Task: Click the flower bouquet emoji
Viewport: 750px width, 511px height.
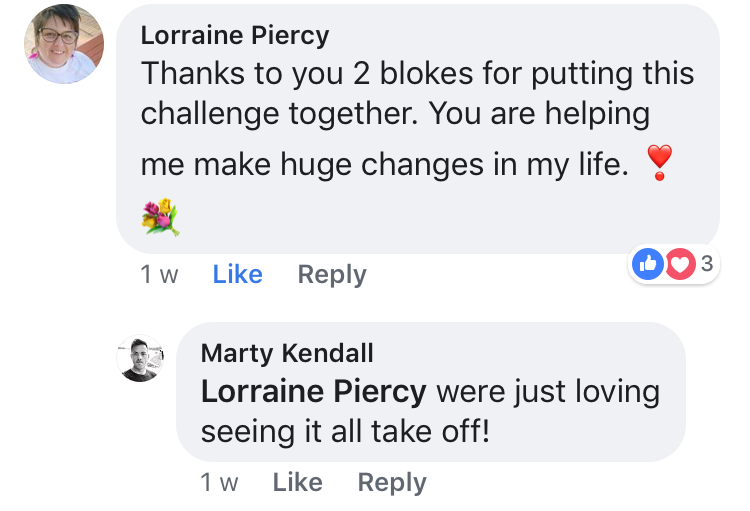Action: pos(160,216)
